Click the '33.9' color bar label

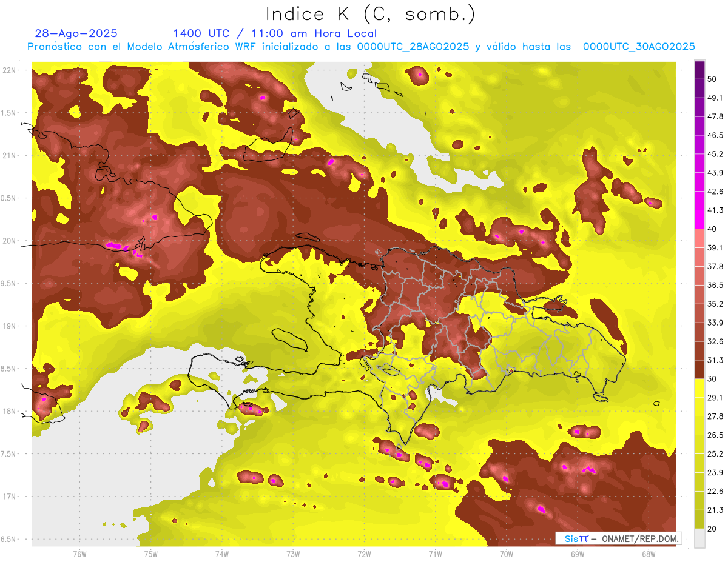point(715,323)
